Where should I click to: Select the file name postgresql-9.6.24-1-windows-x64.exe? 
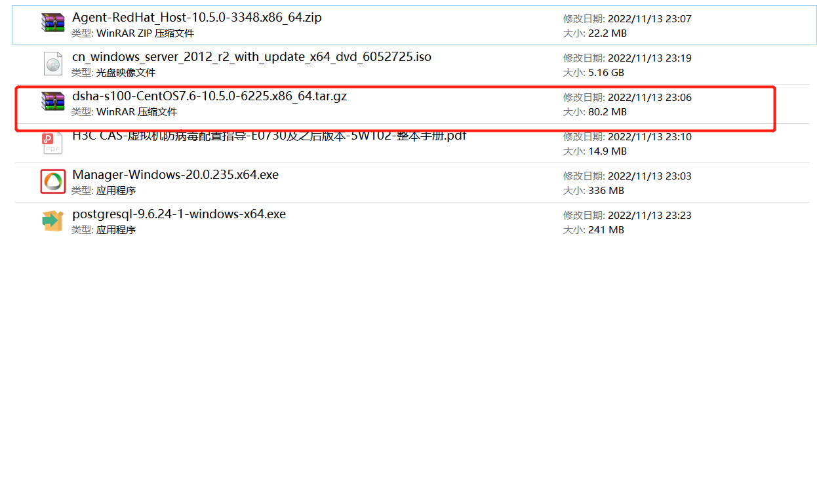(x=179, y=214)
